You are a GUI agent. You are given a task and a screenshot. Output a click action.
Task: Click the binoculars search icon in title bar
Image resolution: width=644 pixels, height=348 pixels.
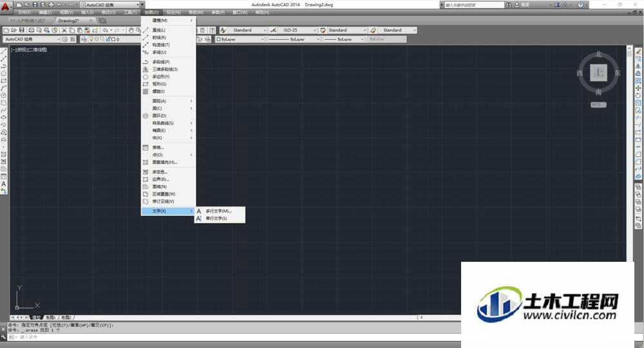(509, 5)
